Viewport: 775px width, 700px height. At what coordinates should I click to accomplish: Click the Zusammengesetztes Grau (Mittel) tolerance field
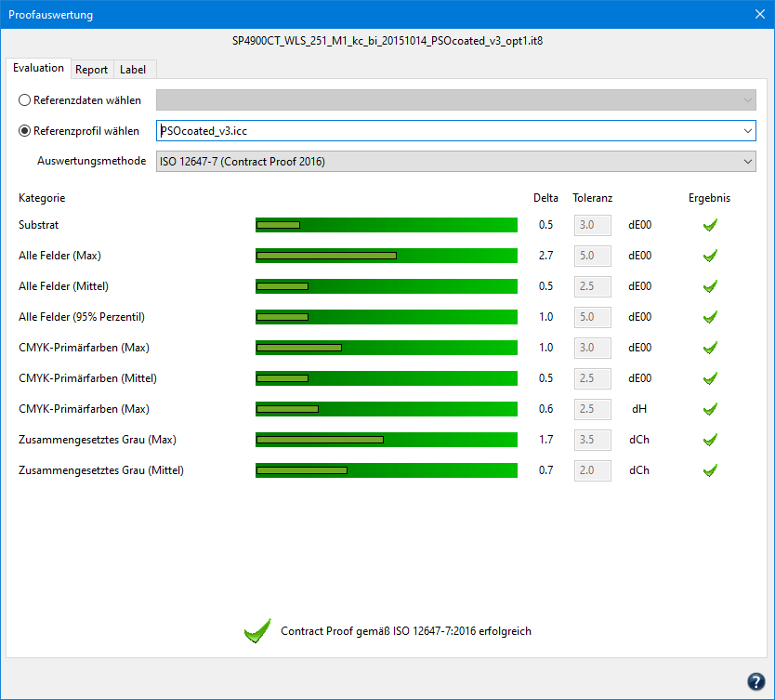pos(592,470)
